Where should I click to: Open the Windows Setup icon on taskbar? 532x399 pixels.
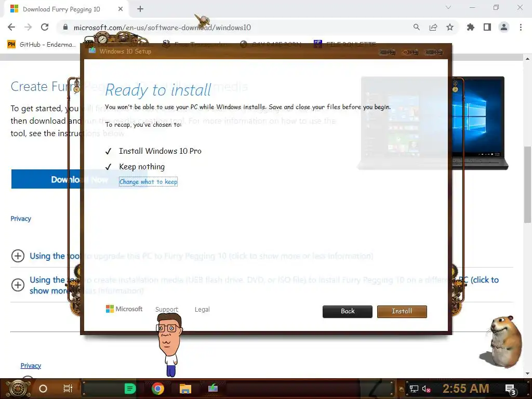click(x=212, y=388)
